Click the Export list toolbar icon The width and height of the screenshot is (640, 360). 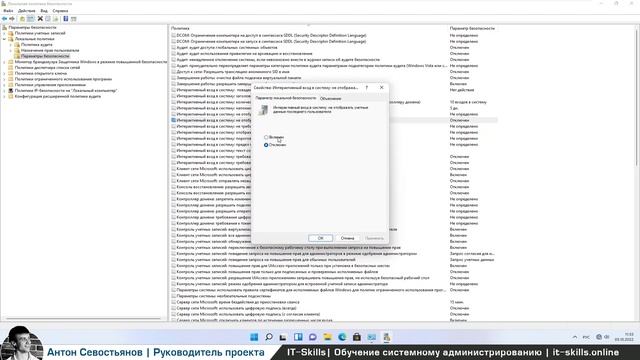point(56,19)
